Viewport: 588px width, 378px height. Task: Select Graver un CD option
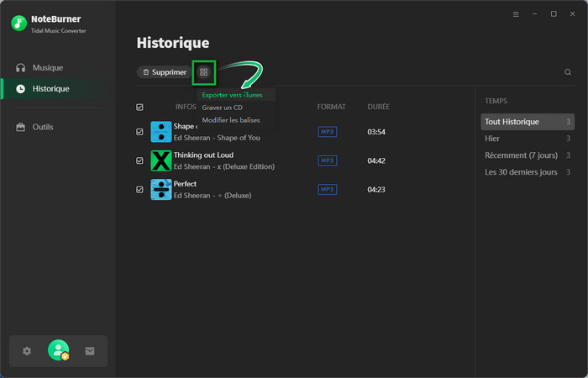223,108
